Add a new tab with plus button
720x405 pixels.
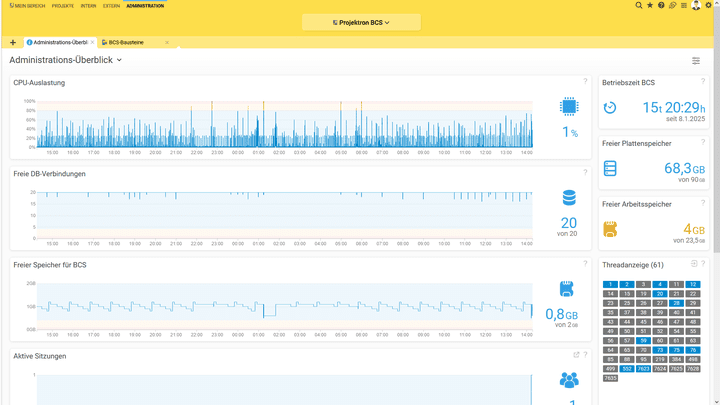[13, 43]
